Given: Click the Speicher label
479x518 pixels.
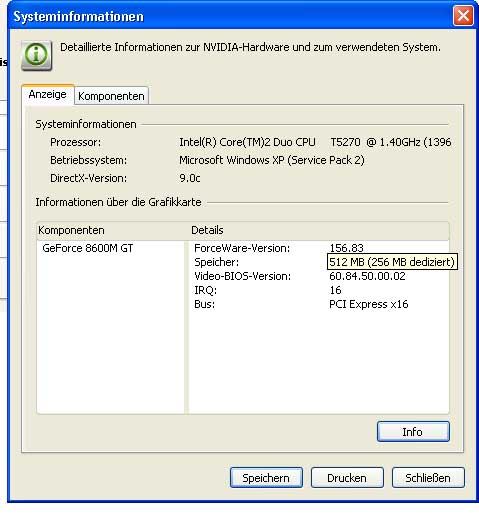Looking at the screenshot, I should coord(217,262).
